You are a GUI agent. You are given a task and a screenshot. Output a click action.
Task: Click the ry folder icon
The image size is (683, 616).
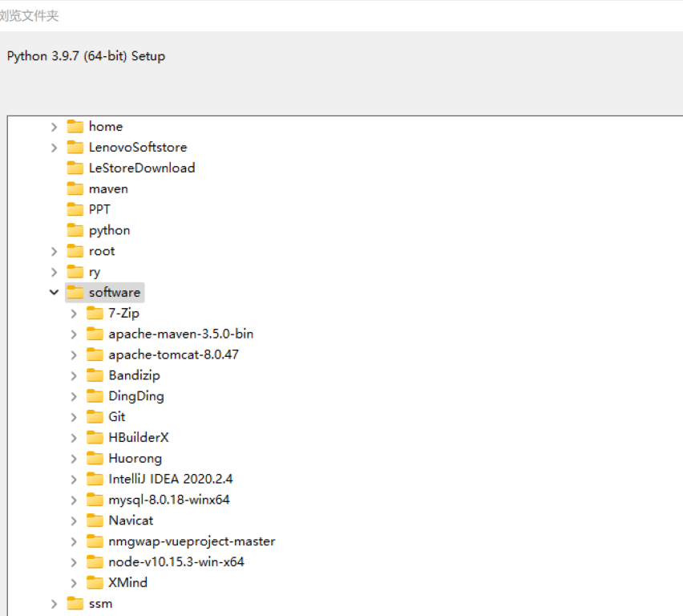(75, 272)
